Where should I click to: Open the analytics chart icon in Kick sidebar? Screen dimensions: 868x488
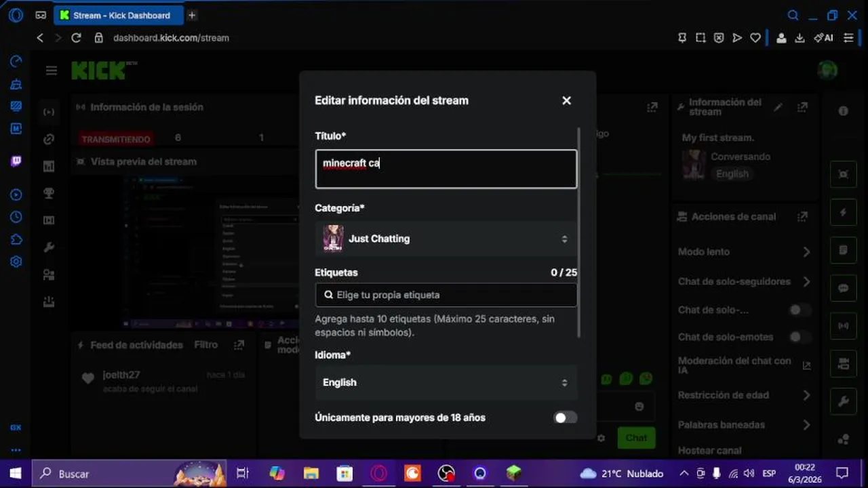pyautogui.click(x=49, y=166)
